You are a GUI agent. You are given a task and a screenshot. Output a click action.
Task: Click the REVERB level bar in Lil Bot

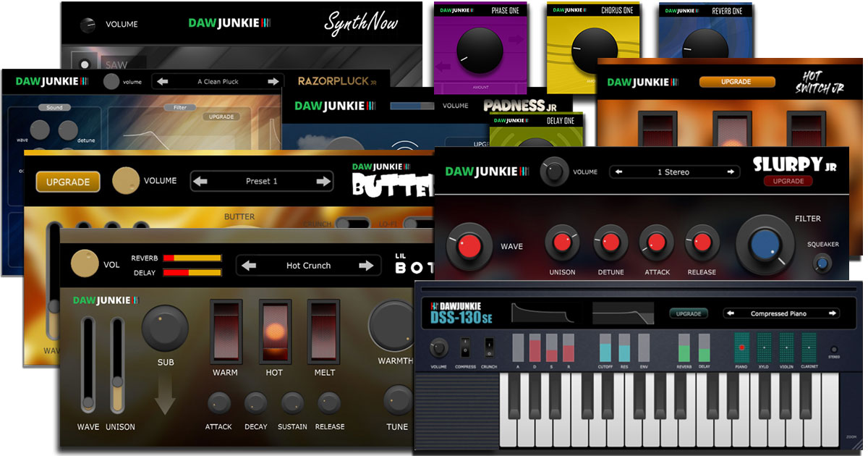(192, 258)
